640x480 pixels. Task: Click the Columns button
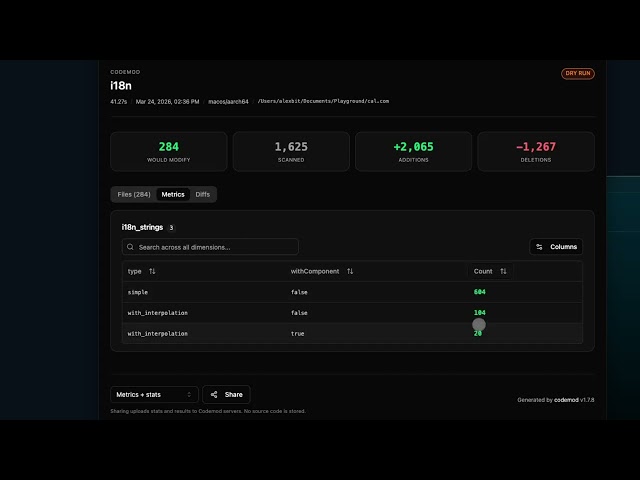tap(556, 247)
